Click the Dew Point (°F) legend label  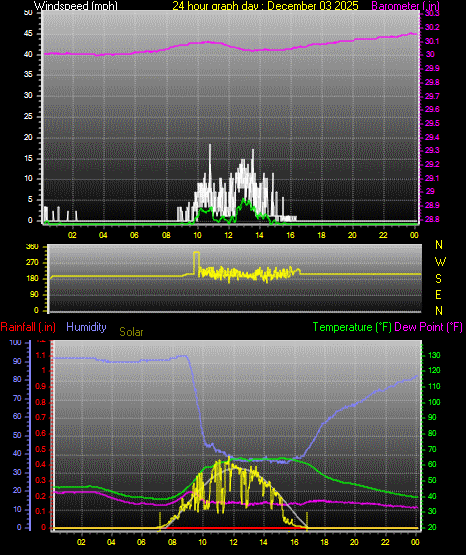click(428, 327)
